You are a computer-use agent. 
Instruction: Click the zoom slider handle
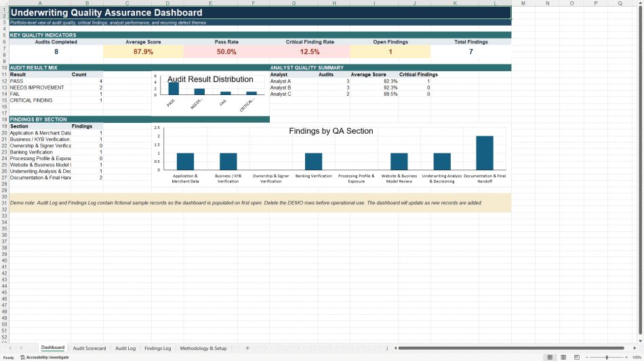pyautogui.click(x=607, y=358)
